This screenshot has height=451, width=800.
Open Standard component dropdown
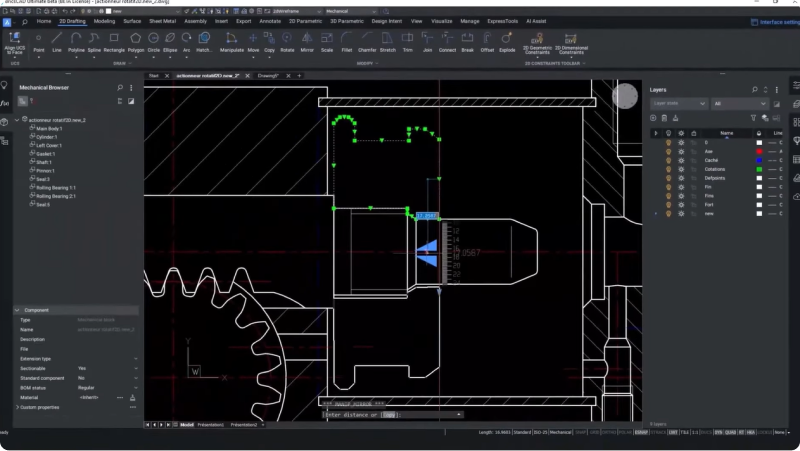(x=136, y=378)
